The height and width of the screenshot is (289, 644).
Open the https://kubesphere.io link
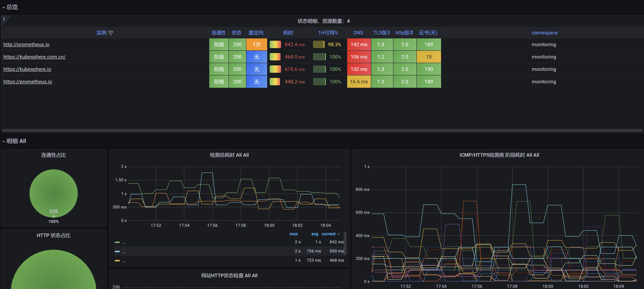pyautogui.click(x=27, y=69)
